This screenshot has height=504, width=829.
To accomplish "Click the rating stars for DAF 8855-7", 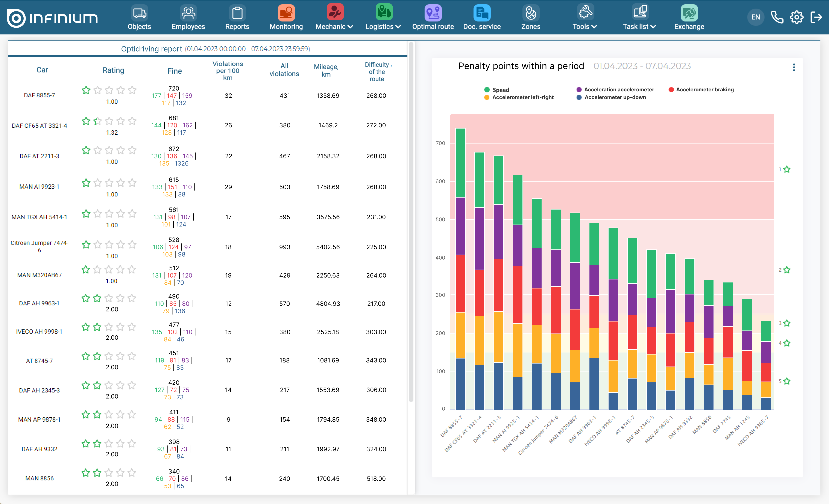I will 109,90.
